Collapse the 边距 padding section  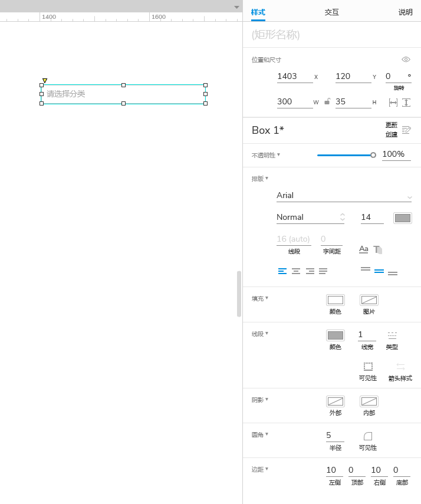[260, 469]
